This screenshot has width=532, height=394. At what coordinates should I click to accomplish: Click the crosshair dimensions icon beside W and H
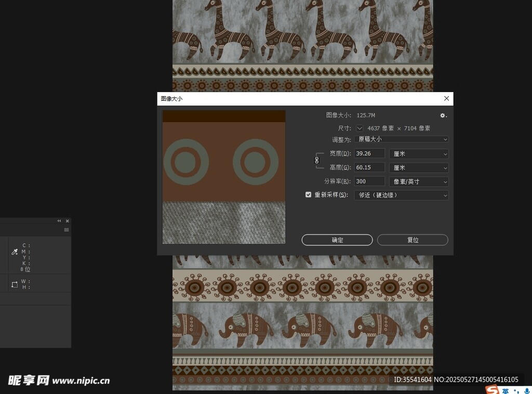tap(15, 284)
